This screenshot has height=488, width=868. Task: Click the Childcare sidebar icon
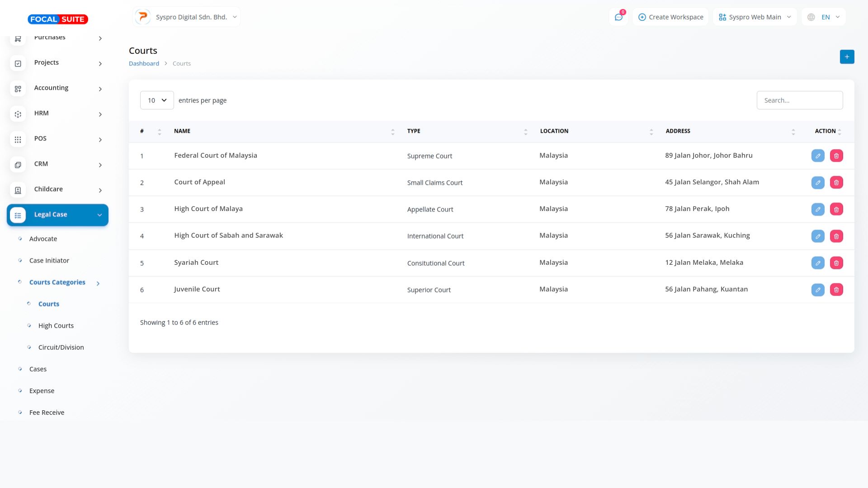tap(18, 190)
